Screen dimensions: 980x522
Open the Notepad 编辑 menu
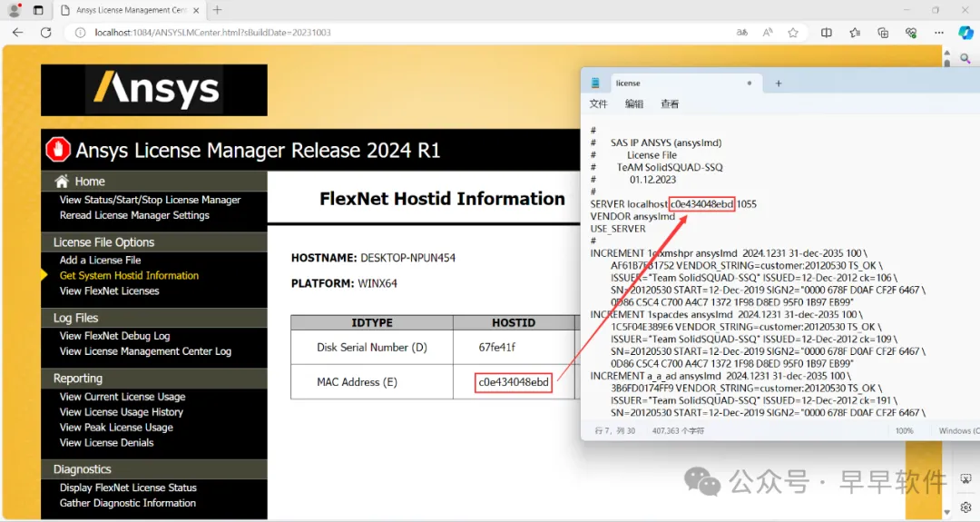pyautogui.click(x=633, y=103)
